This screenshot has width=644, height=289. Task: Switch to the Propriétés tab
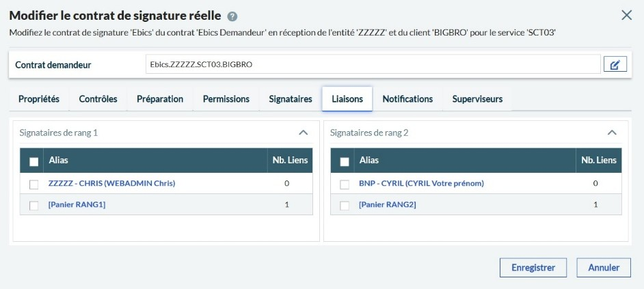(39, 99)
